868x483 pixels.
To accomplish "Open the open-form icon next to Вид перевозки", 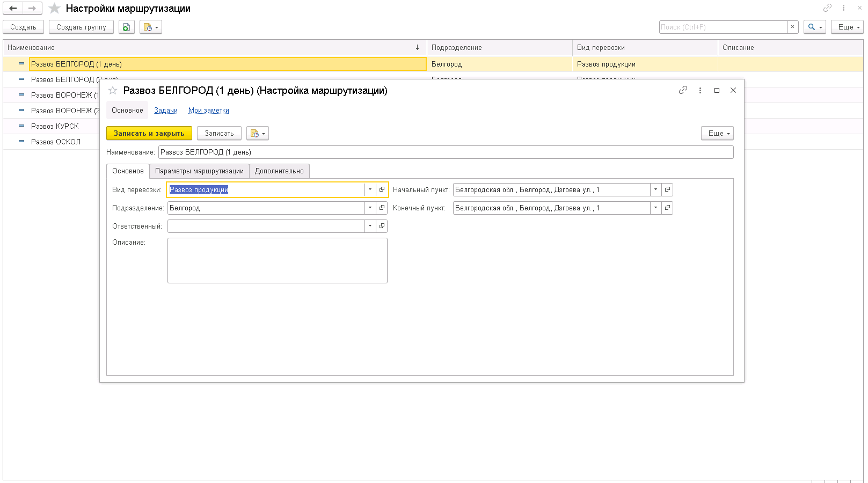I will (382, 189).
